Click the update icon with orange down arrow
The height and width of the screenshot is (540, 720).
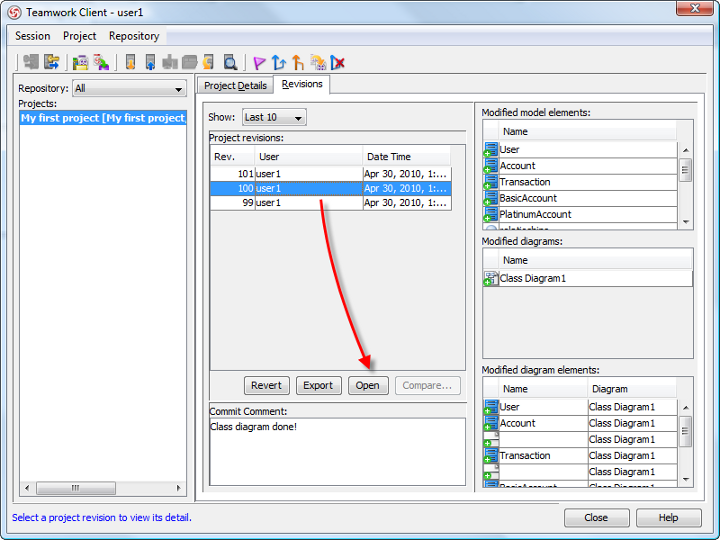tap(130, 62)
